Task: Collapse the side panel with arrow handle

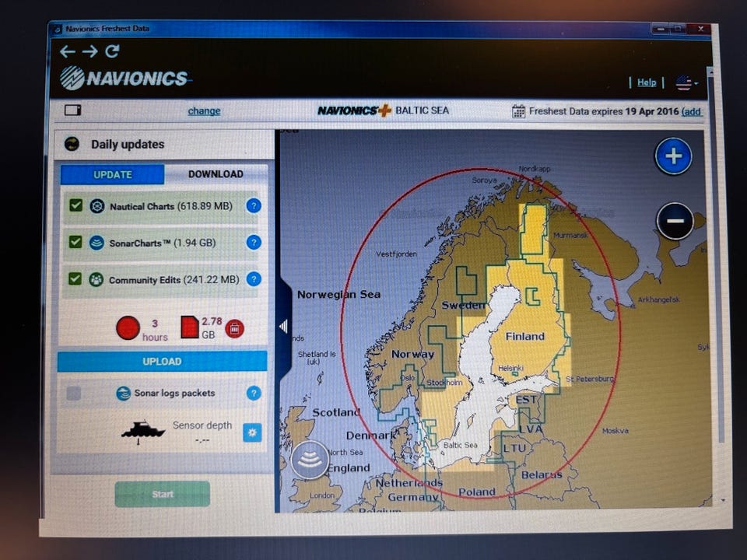Action: (284, 327)
